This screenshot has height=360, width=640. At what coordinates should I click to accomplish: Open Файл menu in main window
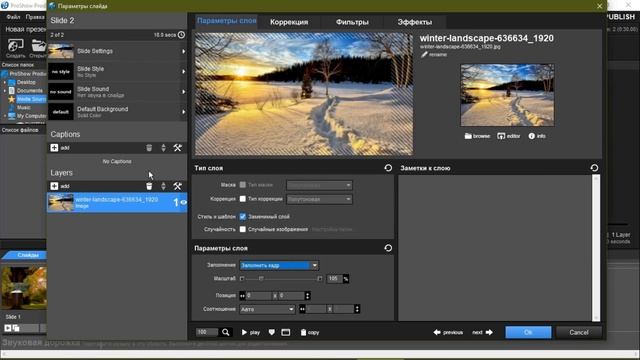(13, 17)
